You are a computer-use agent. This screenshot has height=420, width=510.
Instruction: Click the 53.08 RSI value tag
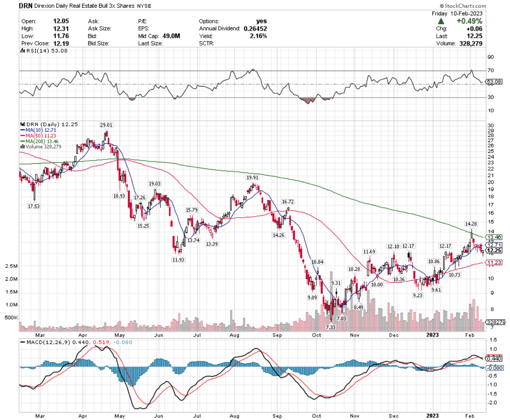click(x=494, y=82)
